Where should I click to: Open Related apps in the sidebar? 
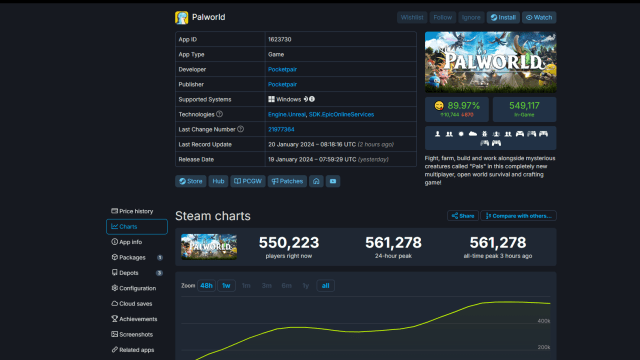point(136,350)
